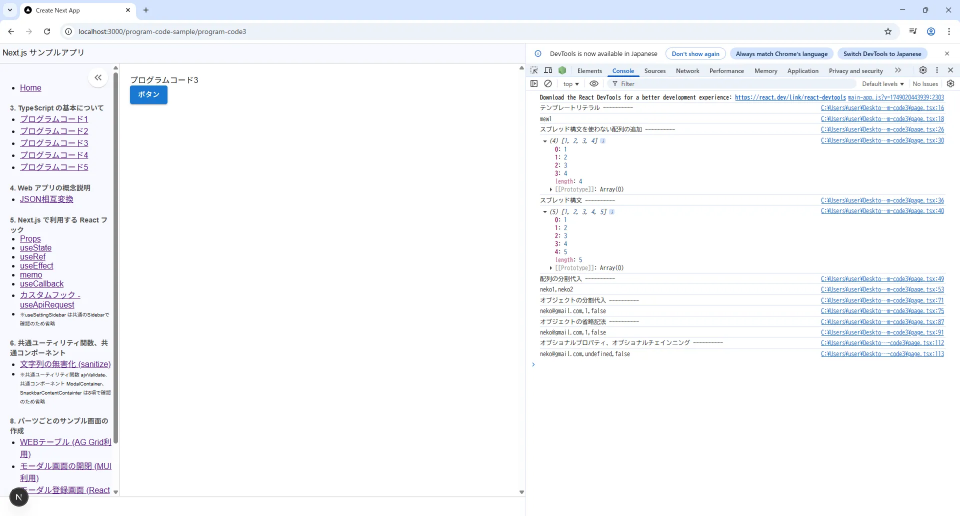
Task: Select the Create Next App browser tab
Action: click(78, 10)
